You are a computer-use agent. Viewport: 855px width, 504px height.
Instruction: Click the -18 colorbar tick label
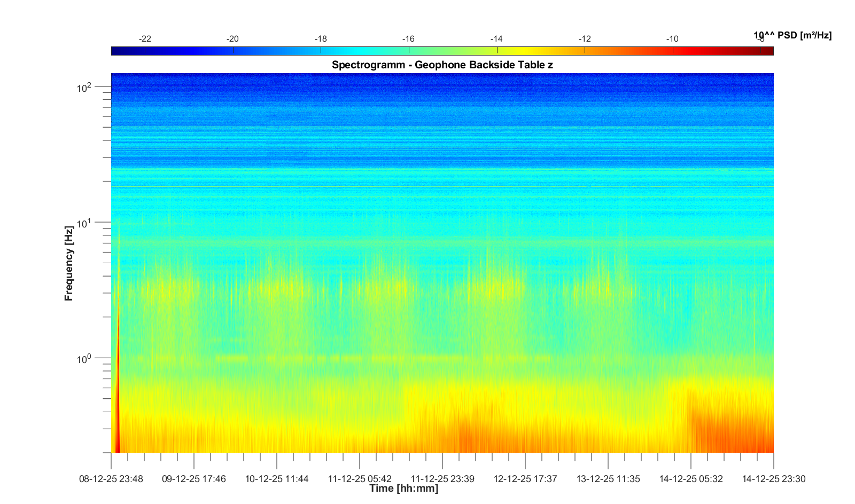point(321,39)
